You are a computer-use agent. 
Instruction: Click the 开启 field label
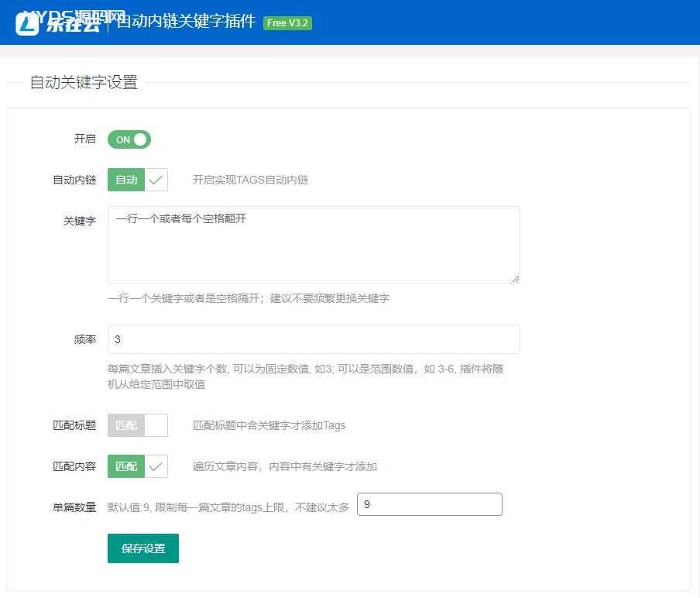point(84,139)
